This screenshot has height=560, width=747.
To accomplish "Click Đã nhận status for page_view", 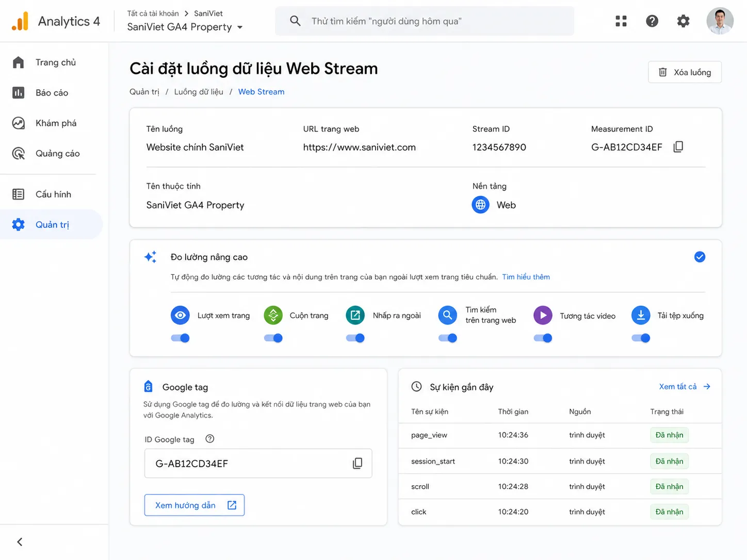I will coord(669,435).
